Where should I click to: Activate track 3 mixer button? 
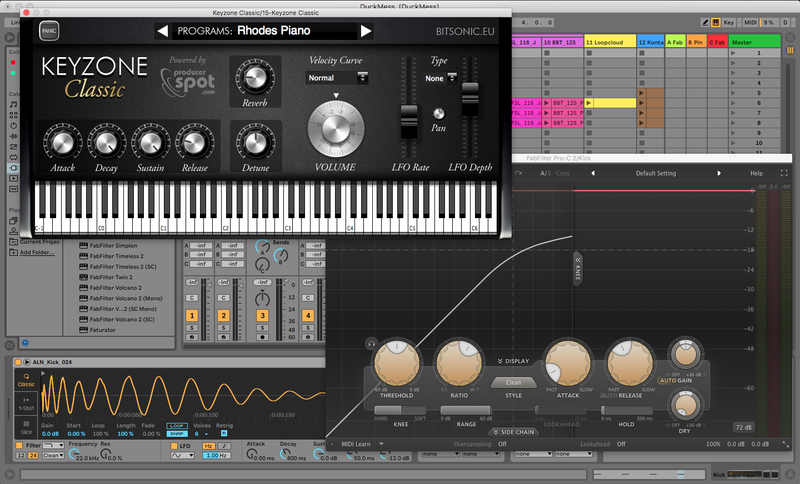click(x=262, y=316)
